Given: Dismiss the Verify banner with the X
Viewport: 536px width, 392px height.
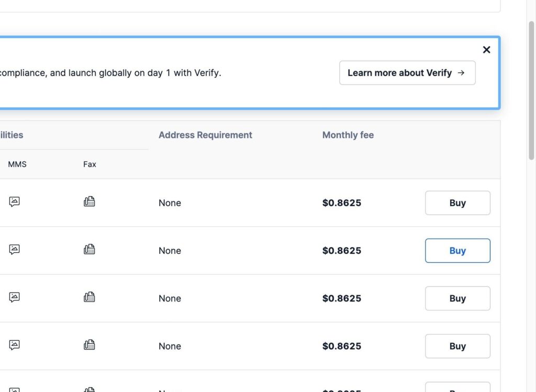Looking at the screenshot, I should 486,50.
